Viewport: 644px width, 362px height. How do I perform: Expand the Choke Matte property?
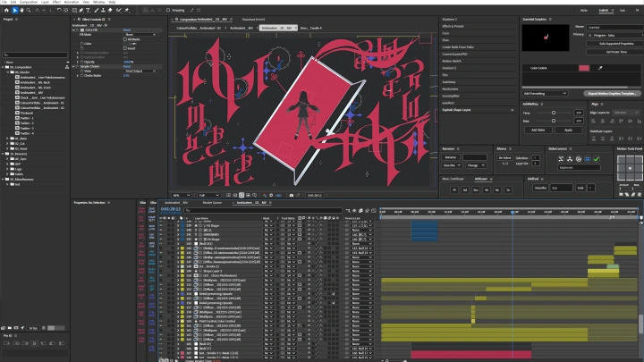click(x=78, y=75)
